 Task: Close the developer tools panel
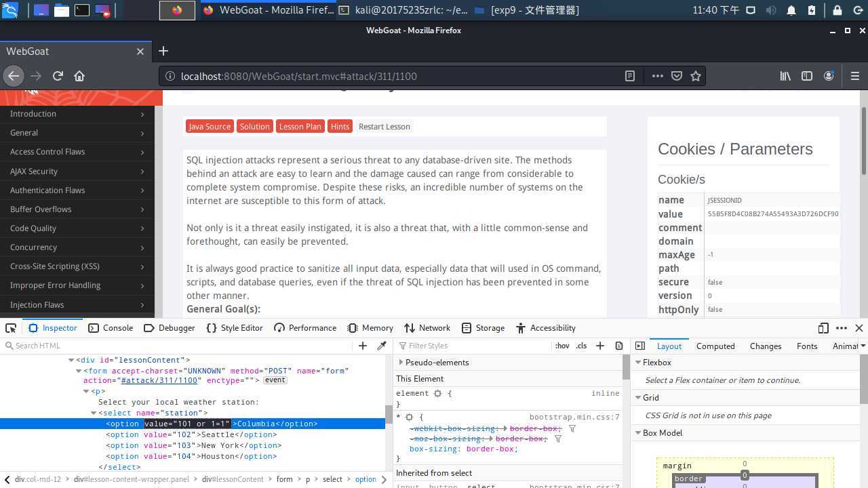(x=859, y=328)
